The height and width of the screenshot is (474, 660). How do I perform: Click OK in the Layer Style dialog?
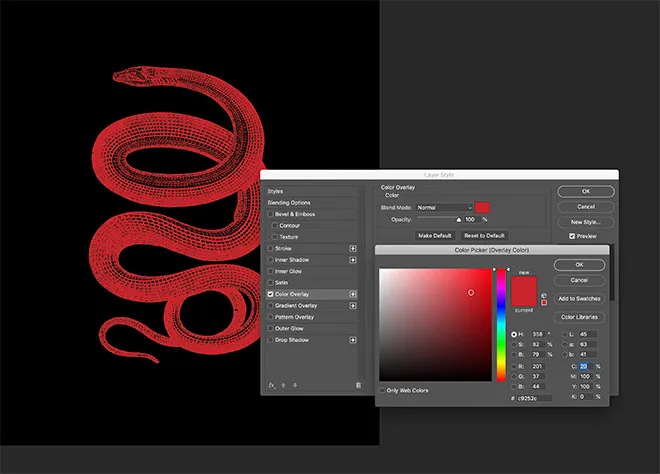click(x=586, y=191)
